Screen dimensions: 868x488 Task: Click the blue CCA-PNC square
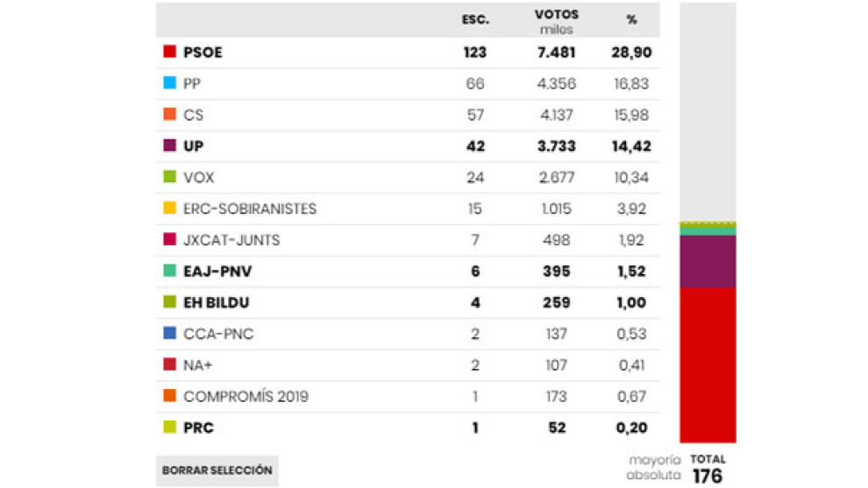170,334
